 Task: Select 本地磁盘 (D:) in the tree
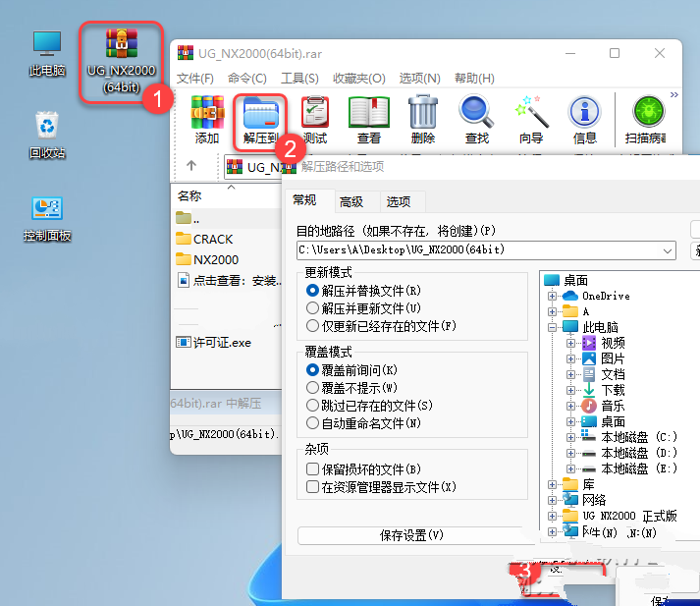click(629, 453)
